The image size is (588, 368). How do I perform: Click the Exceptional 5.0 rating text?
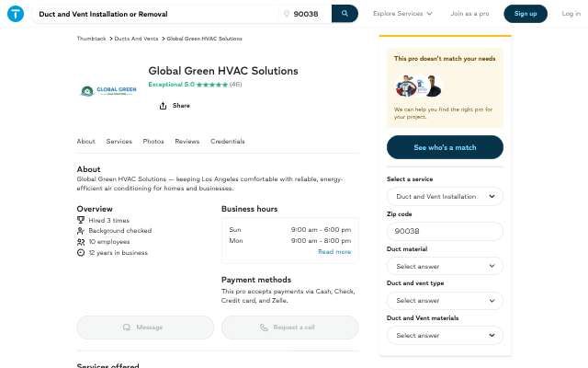click(172, 85)
